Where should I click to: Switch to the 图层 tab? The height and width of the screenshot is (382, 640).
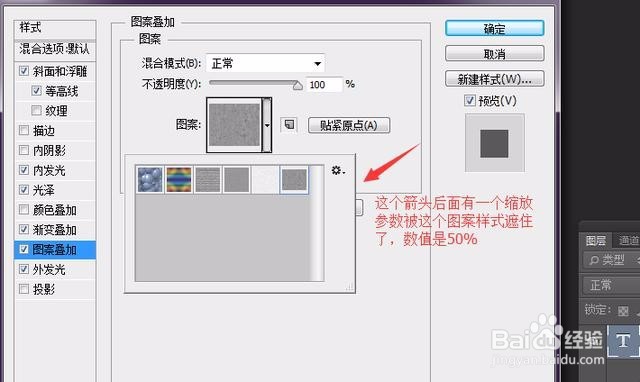[x=596, y=240]
